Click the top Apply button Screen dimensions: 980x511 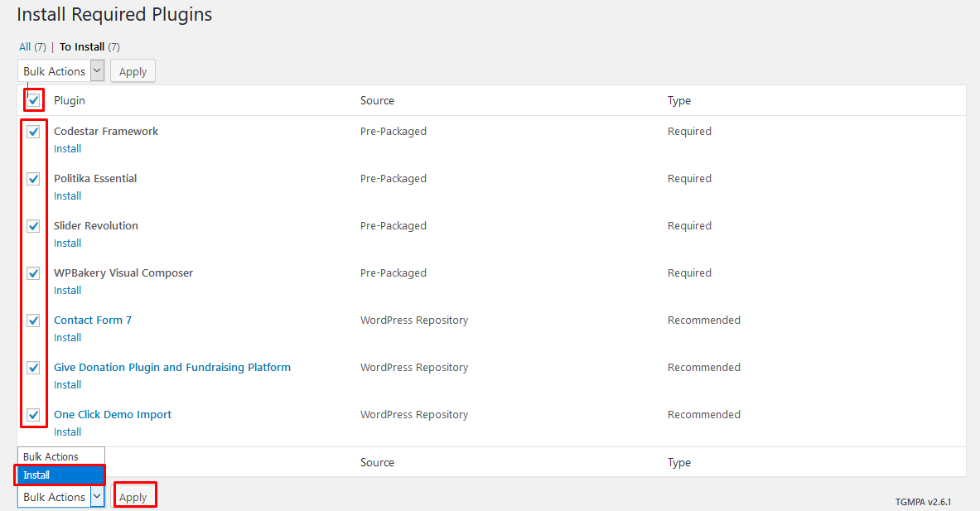click(133, 71)
